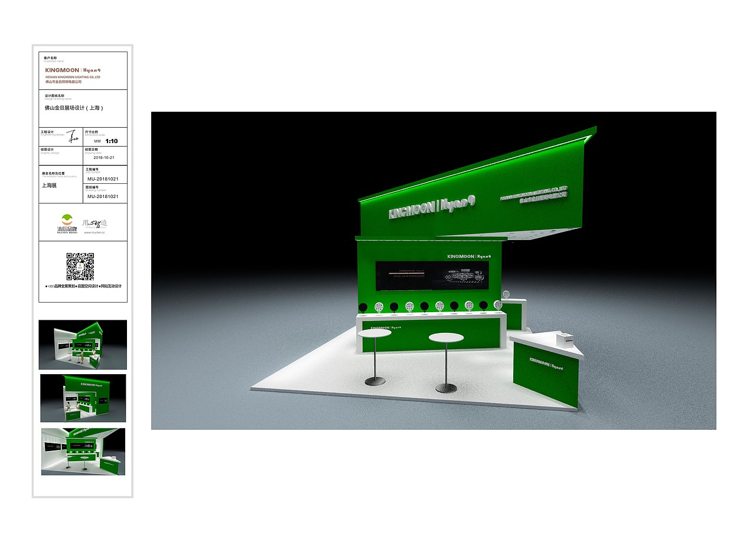Select the exhibition name '上海展'
Screen dimensions: 756x535
49,185
